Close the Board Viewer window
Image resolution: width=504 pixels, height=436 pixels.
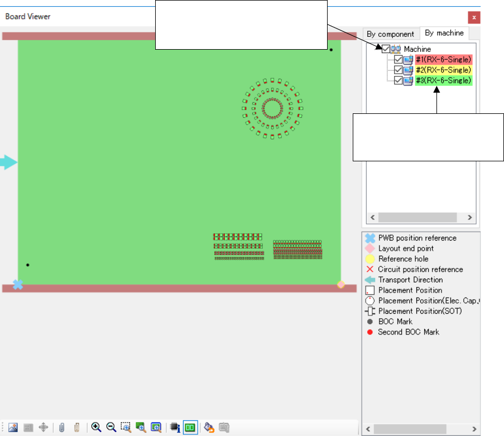coord(474,17)
